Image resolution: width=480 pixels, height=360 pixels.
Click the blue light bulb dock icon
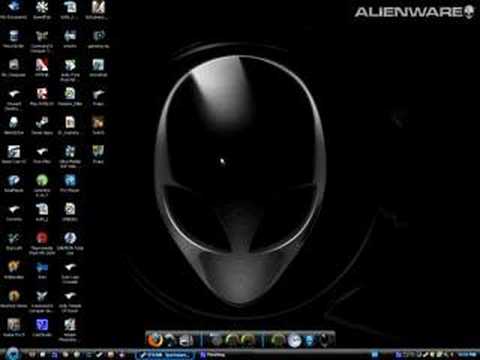(310, 341)
